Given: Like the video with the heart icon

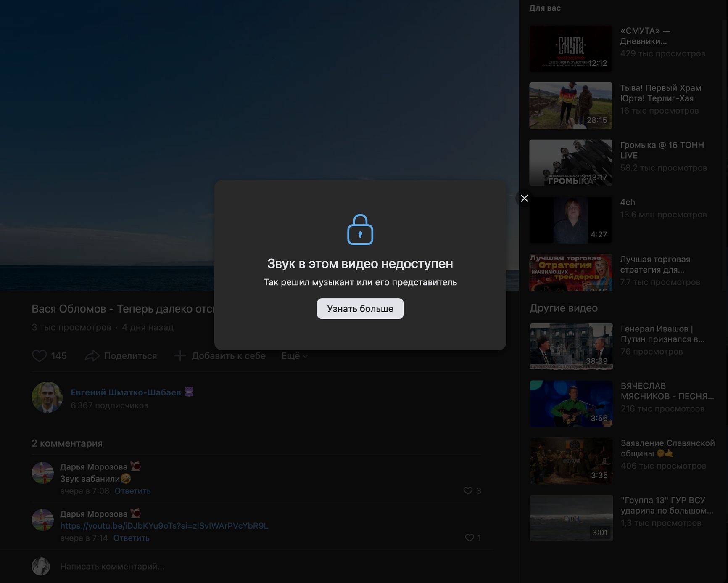Looking at the screenshot, I should click(40, 356).
